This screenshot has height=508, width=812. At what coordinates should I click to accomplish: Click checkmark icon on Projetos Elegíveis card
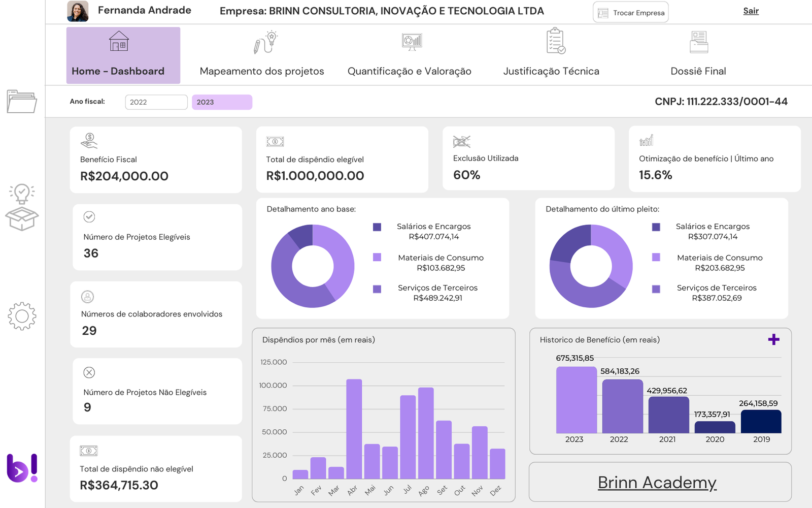[x=89, y=217]
